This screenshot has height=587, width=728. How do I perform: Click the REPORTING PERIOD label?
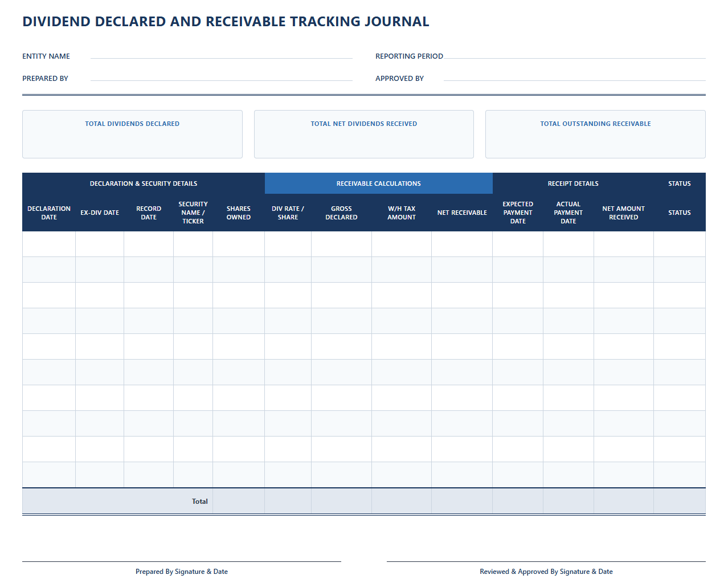pyautogui.click(x=409, y=56)
